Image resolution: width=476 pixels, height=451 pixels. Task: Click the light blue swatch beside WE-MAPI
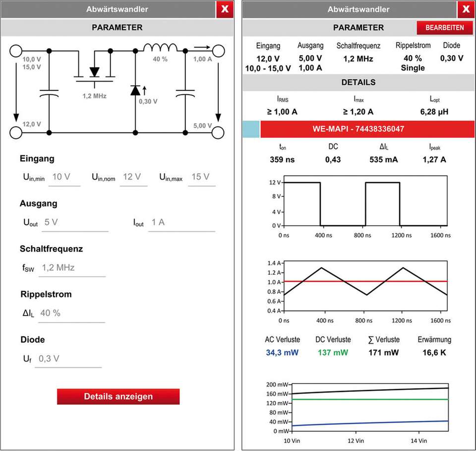(251, 129)
